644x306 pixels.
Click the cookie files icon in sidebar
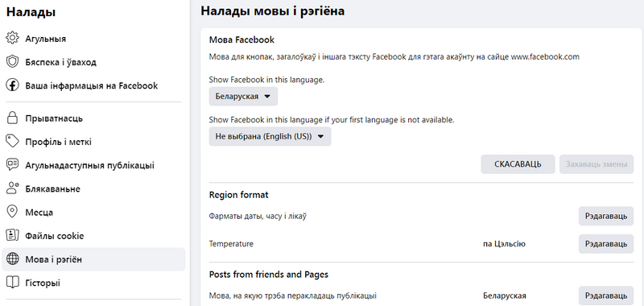[12, 236]
